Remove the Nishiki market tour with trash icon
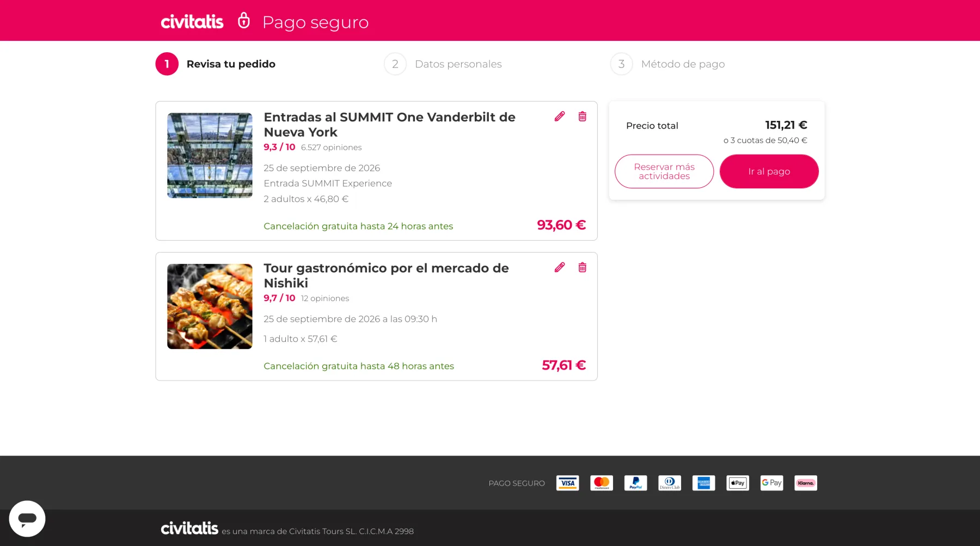 (x=582, y=267)
